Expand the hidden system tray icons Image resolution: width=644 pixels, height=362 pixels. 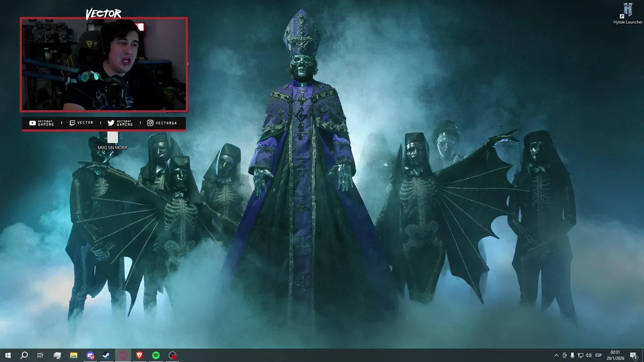[x=556, y=355]
